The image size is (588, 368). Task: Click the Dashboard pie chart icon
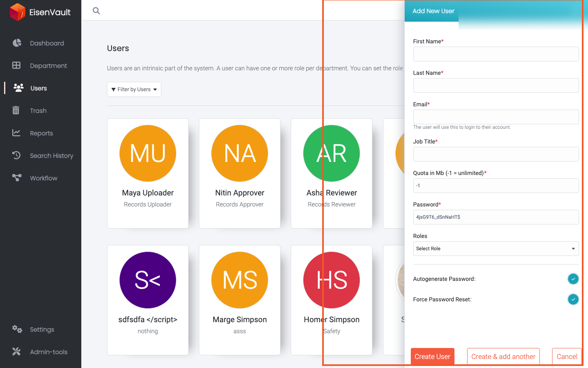17,43
